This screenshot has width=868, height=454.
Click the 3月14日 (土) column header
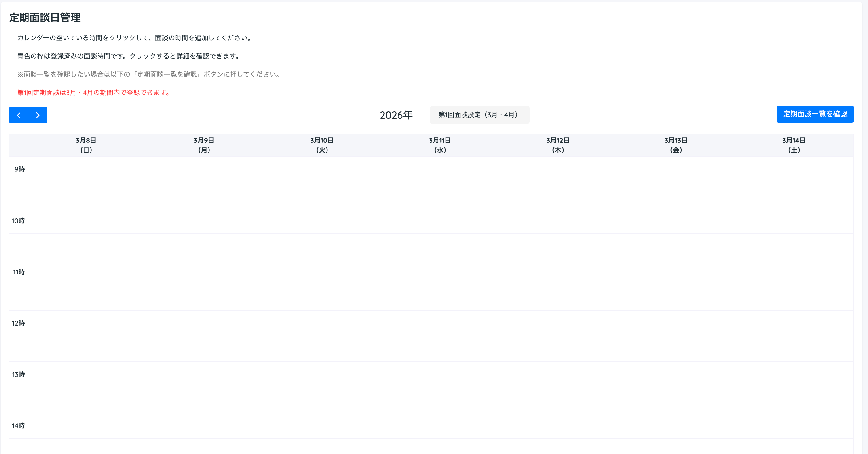[x=794, y=145]
